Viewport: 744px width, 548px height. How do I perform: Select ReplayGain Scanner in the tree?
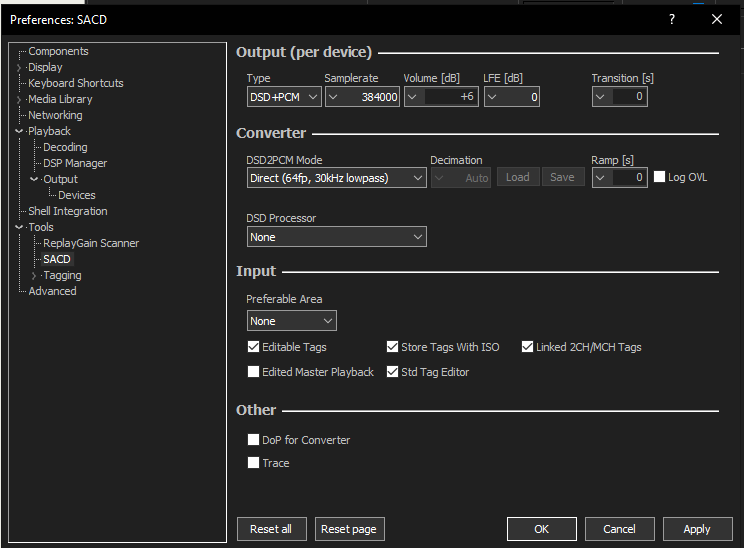coord(91,243)
